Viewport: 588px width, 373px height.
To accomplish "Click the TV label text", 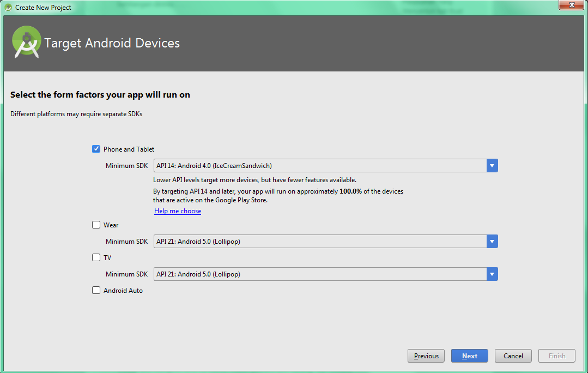I will coord(107,258).
